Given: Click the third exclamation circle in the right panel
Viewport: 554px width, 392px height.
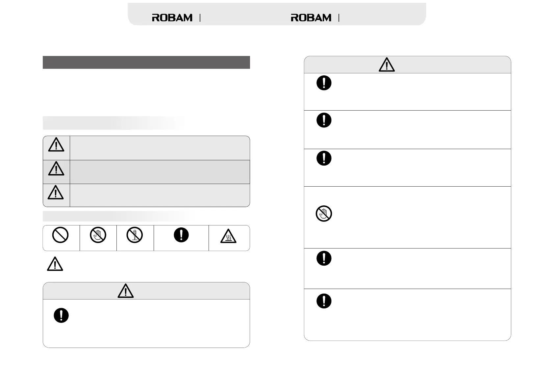Looking at the screenshot, I should [324, 158].
